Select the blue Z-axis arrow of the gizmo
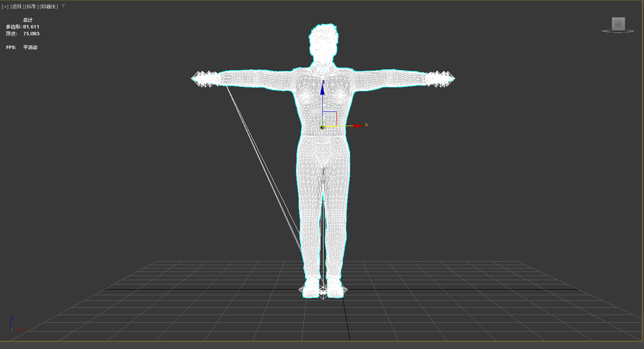The height and width of the screenshot is (349, 644). (x=322, y=89)
